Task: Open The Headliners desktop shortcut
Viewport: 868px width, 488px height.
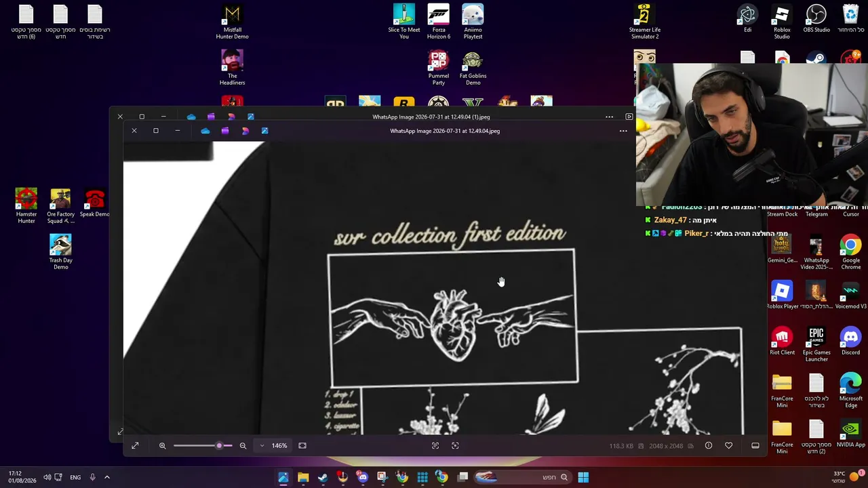Action: tap(232, 68)
